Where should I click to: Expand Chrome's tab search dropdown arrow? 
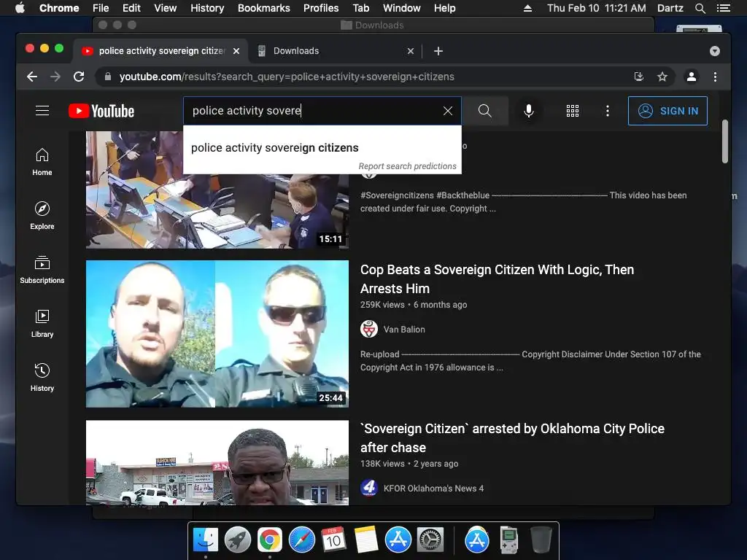715,51
